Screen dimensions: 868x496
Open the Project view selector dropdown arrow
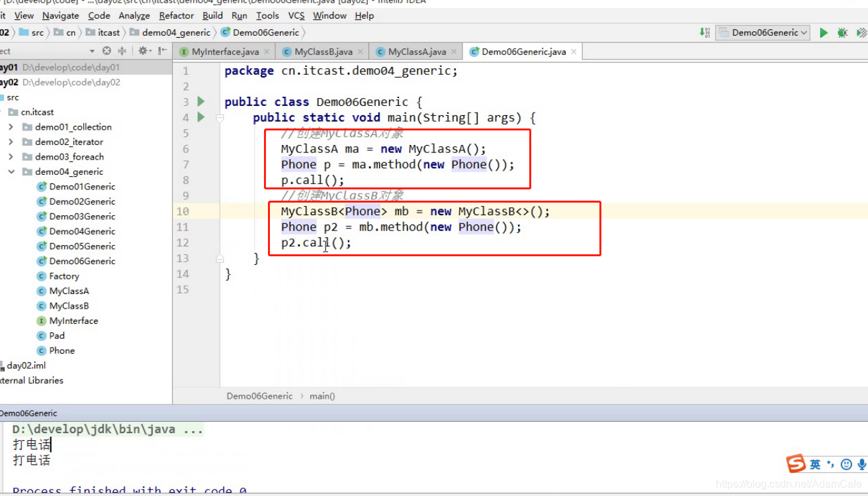[92, 51]
